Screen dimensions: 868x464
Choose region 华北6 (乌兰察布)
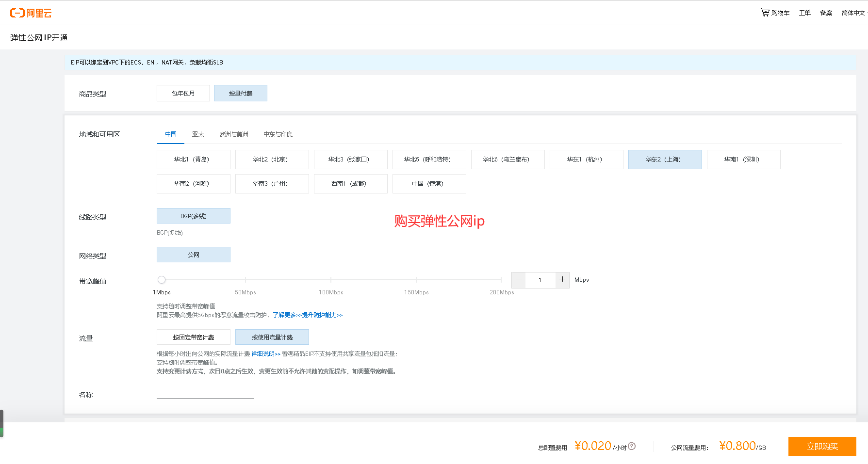tap(508, 160)
